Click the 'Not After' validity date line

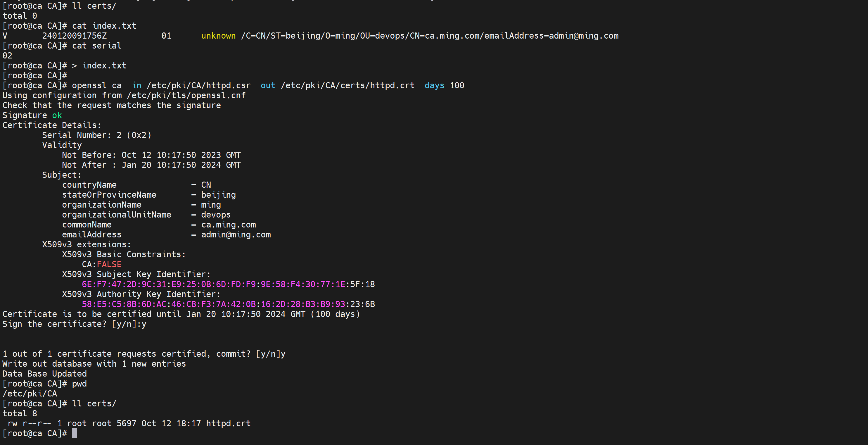click(x=151, y=165)
